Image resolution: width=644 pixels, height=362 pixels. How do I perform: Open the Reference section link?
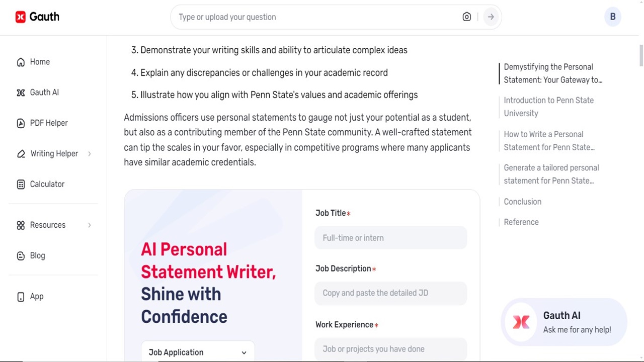click(x=521, y=222)
